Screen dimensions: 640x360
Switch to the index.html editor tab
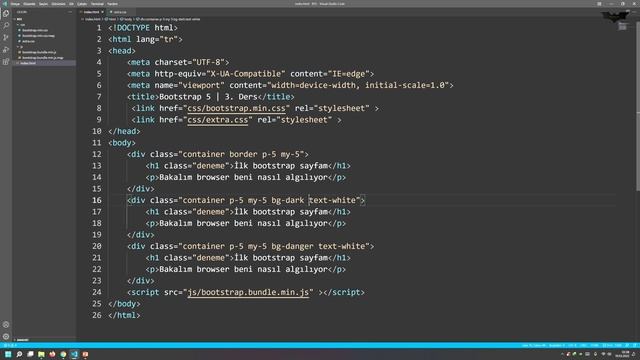pyautogui.click(x=91, y=12)
